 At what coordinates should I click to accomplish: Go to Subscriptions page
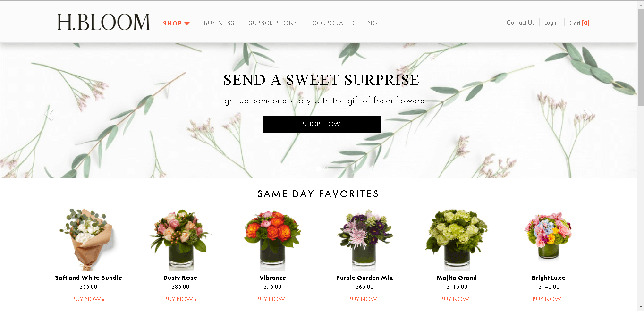tap(273, 23)
